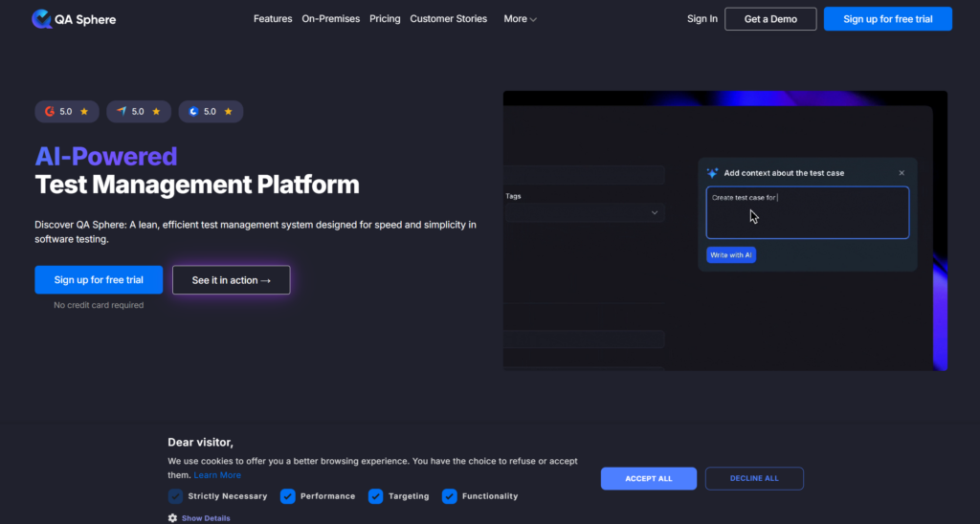
Task: View Customer Stories
Action: tap(448, 19)
